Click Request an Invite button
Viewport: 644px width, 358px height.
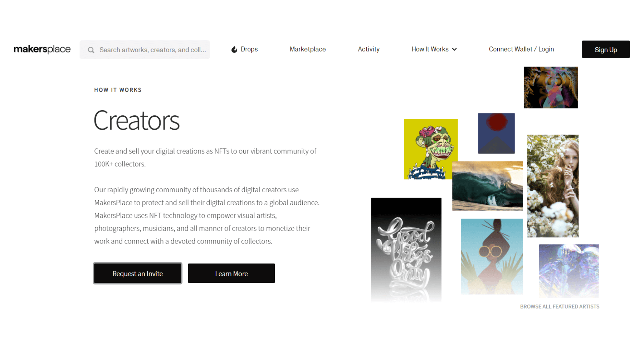coord(138,274)
